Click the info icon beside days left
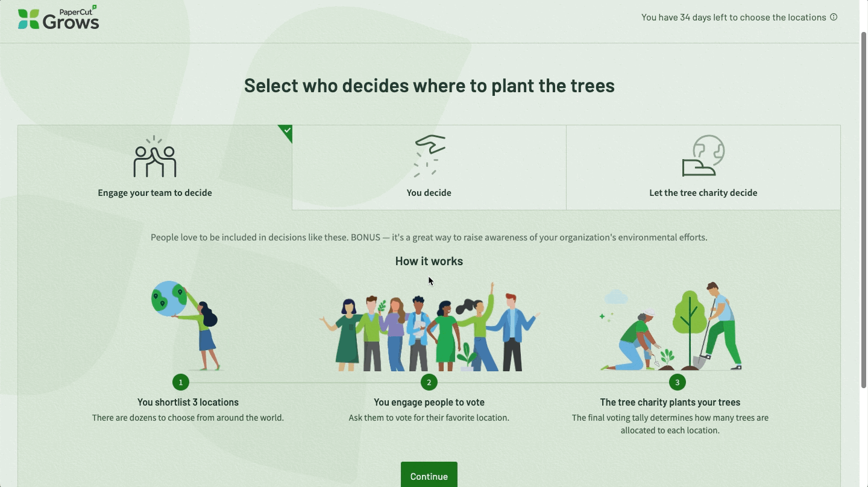The height and width of the screenshot is (487, 868). [x=834, y=17]
